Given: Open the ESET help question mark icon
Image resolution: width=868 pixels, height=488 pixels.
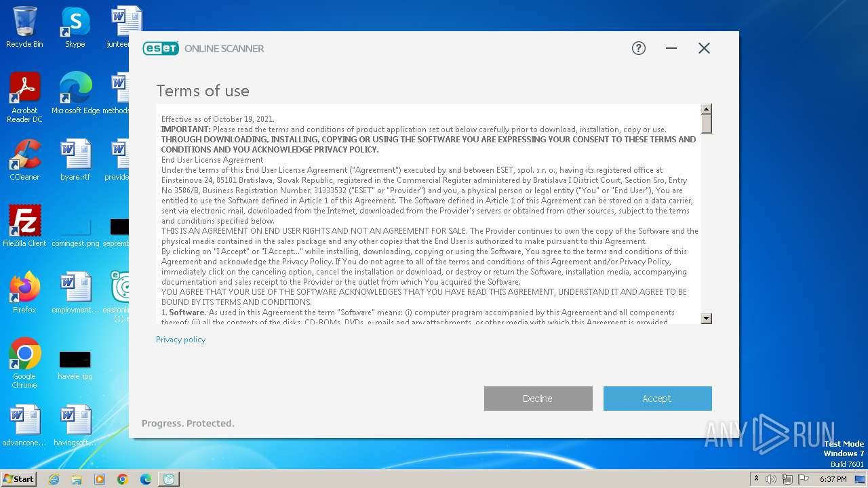Looking at the screenshot, I should coord(638,48).
